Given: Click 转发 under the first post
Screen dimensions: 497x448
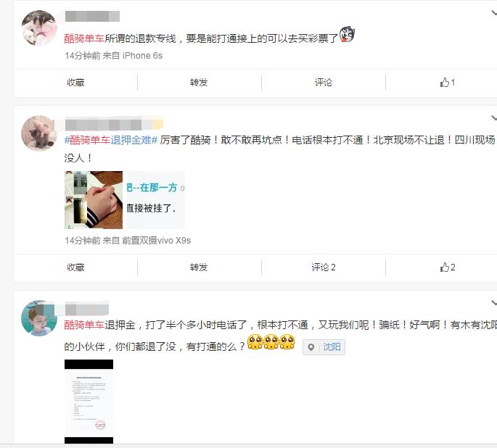Looking at the screenshot, I should 199,83.
